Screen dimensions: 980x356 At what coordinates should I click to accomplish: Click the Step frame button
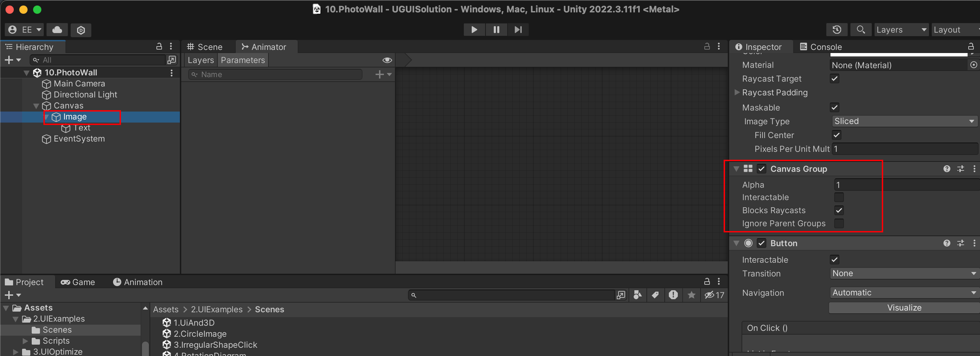[518, 30]
